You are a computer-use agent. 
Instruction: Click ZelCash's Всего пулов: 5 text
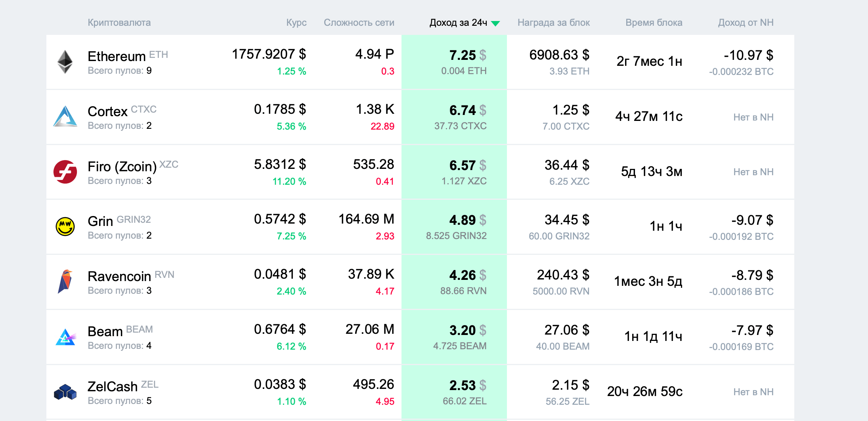(x=120, y=401)
